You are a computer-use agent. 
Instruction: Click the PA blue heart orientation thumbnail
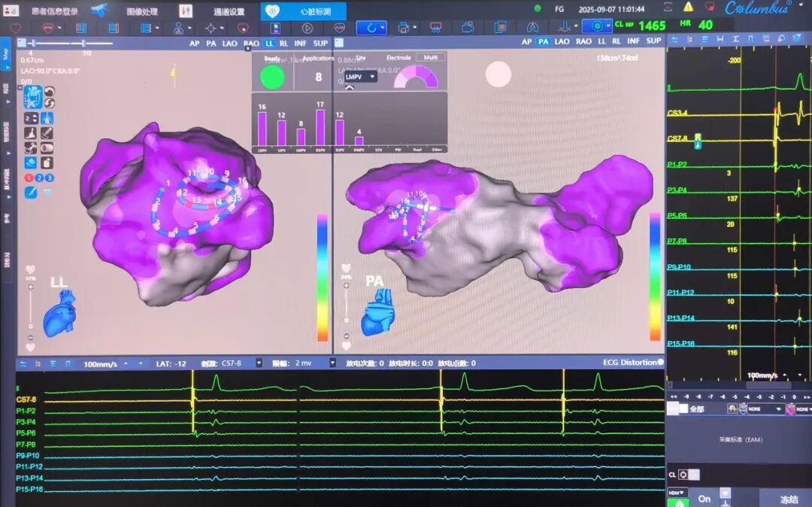tap(378, 312)
